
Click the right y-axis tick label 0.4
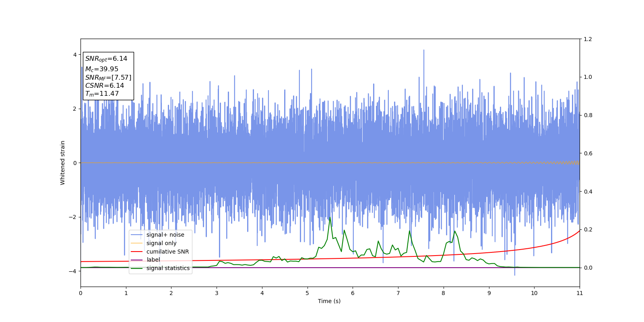(588, 192)
